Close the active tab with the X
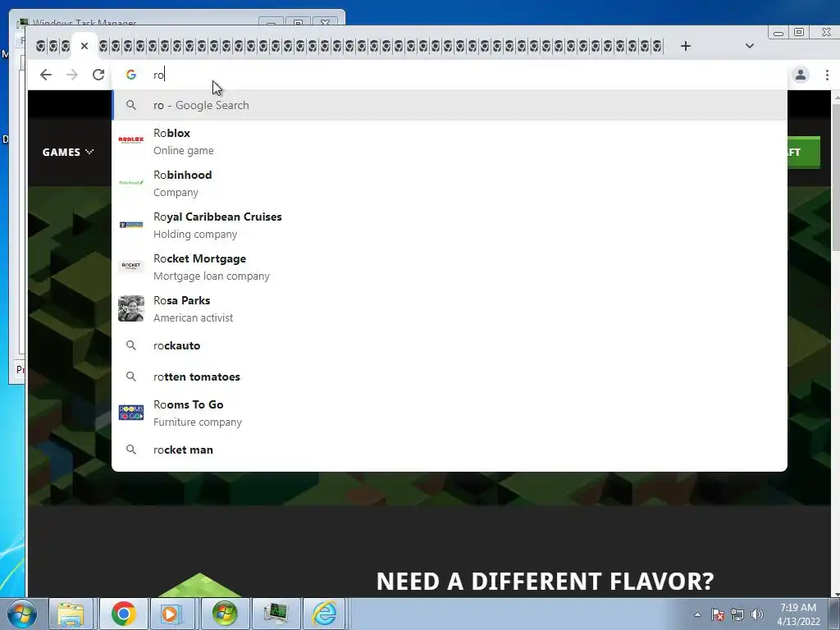840x630 pixels. [84, 46]
